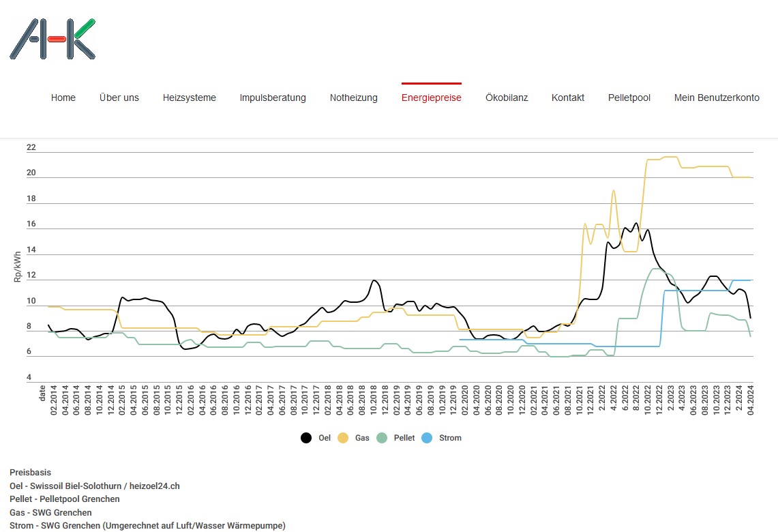Click the AHK logo

[x=53, y=39]
